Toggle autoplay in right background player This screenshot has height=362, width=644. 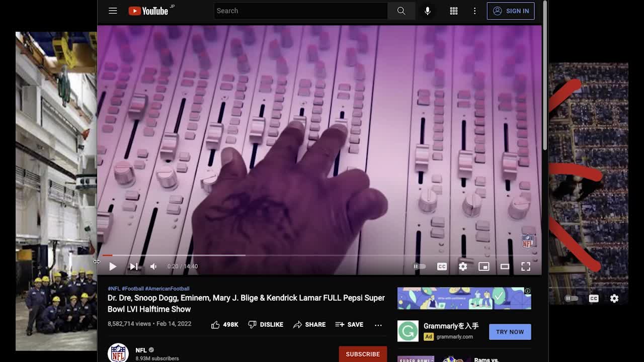click(x=571, y=298)
